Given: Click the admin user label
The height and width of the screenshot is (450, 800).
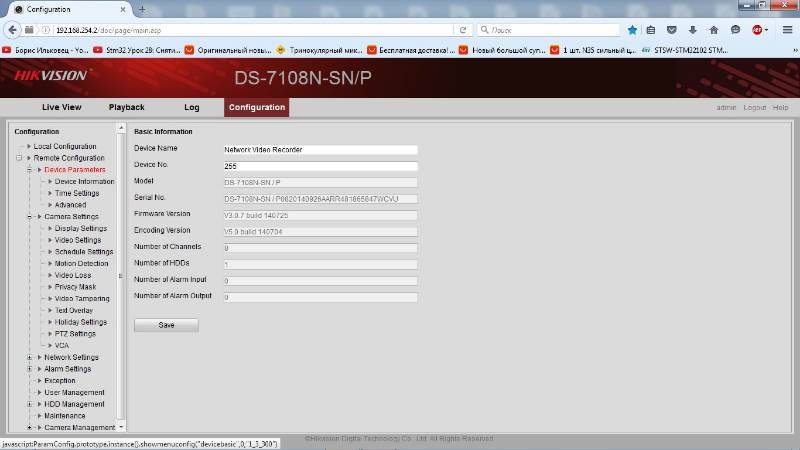Looking at the screenshot, I should click(x=726, y=108).
